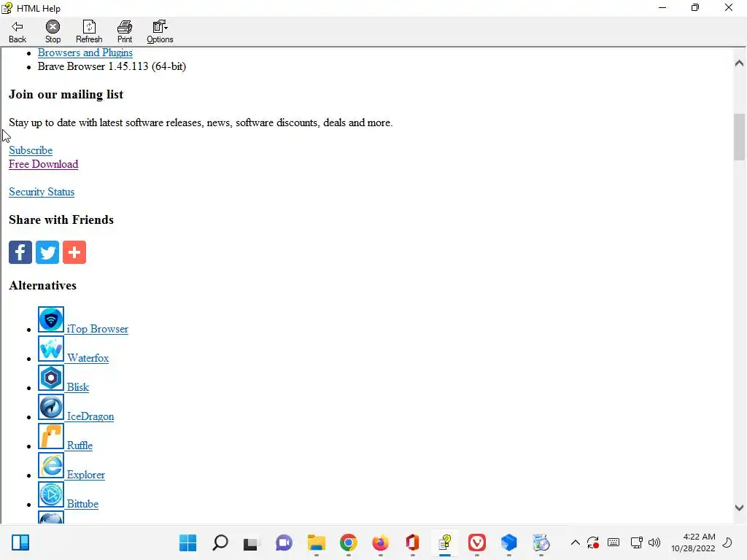Open Task View on taskbar
Image resolution: width=747 pixels, height=560 pixels.
coord(251,542)
